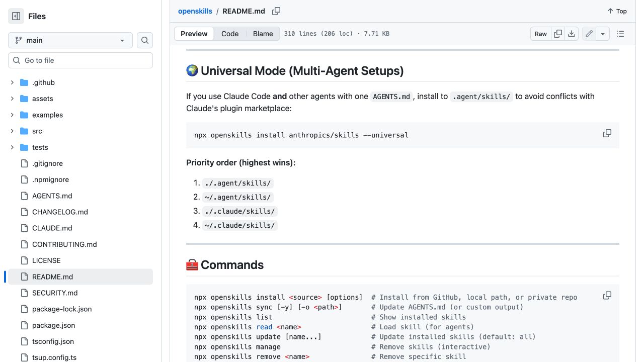The width and height of the screenshot is (644, 362).
Task: Expand the .github folder chevron
Action: [12, 82]
